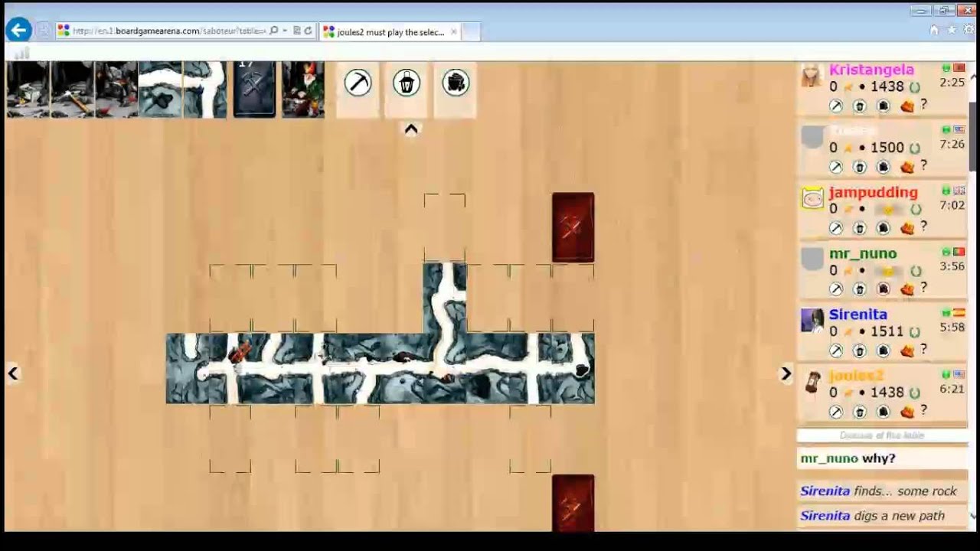This screenshot has height=551, width=980.
Task: Select the hand card with the orange-handled pickaxe
Action: coord(72,90)
